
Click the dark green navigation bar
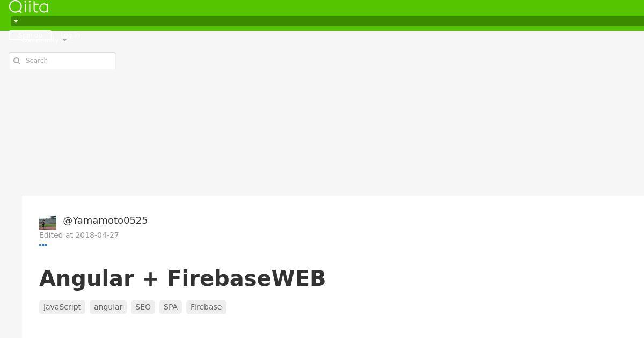tap(327, 21)
